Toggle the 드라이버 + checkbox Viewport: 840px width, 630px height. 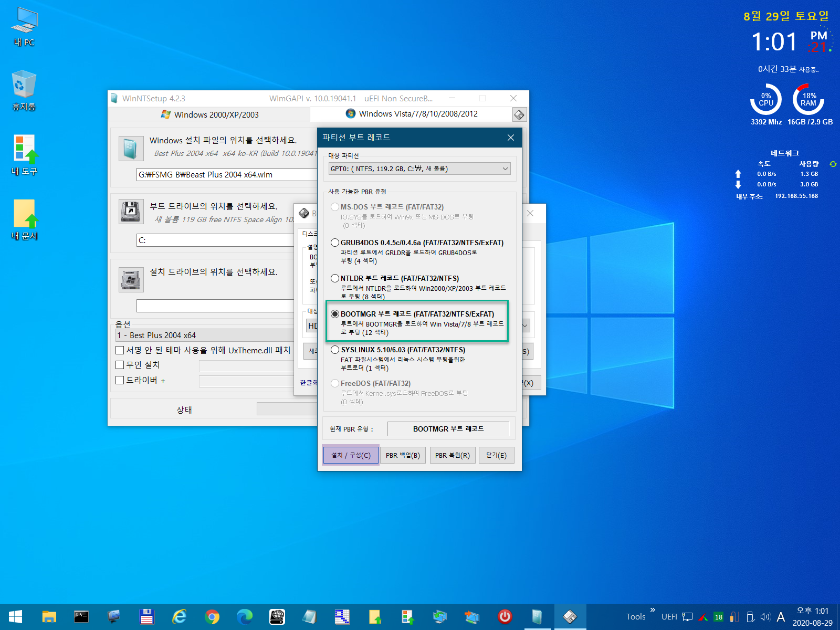(x=120, y=380)
